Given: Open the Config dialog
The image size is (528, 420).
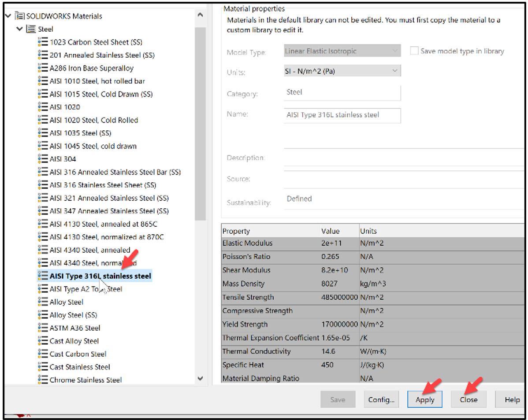Looking at the screenshot, I should coord(381,399).
